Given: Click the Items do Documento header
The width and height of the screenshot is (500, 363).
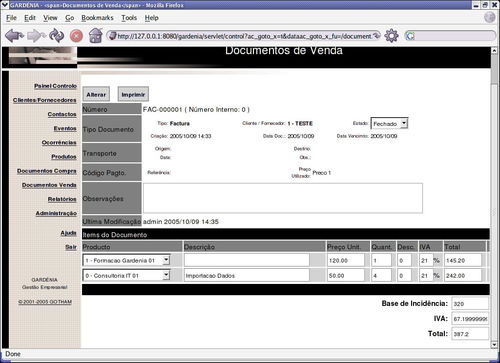Looking at the screenshot, I should tap(115, 235).
